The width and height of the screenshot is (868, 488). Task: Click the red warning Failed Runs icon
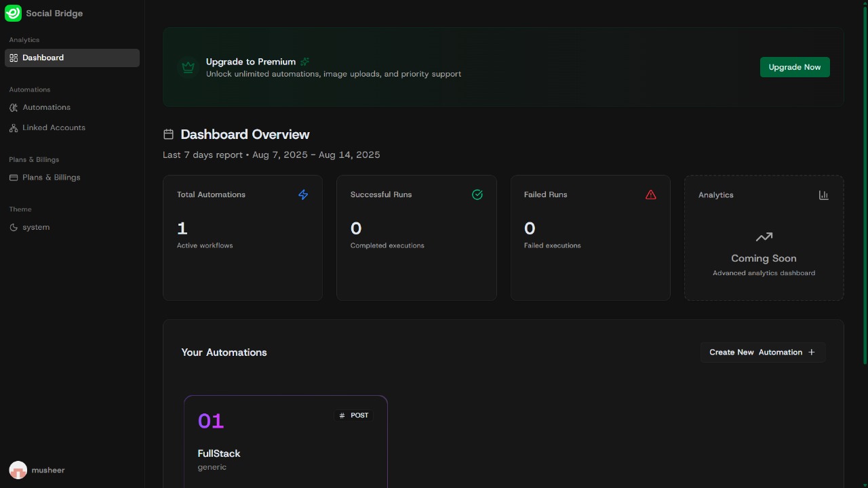pos(651,195)
